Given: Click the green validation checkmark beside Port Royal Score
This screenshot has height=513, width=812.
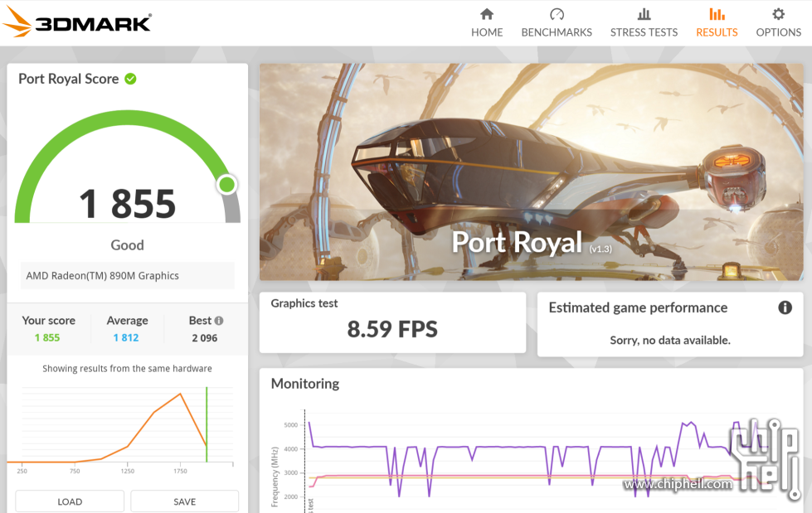Looking at the screenshot, I should point(130,79).
